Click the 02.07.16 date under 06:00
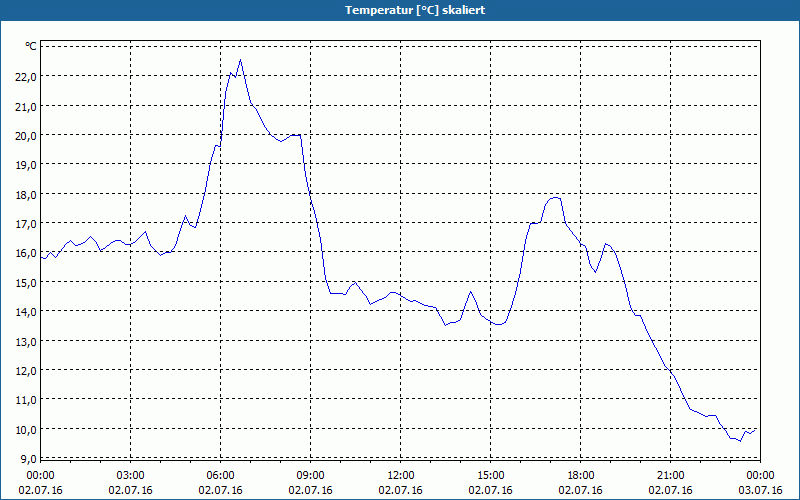Image resolution: width=800 pixels, height=500 pixels. [220, 490]
